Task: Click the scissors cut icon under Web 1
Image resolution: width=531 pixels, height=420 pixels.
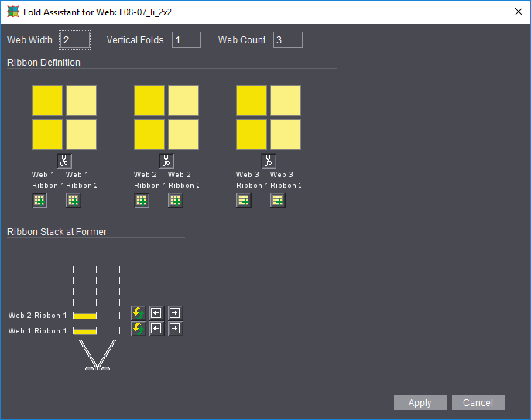Action: tap(63, 161)
